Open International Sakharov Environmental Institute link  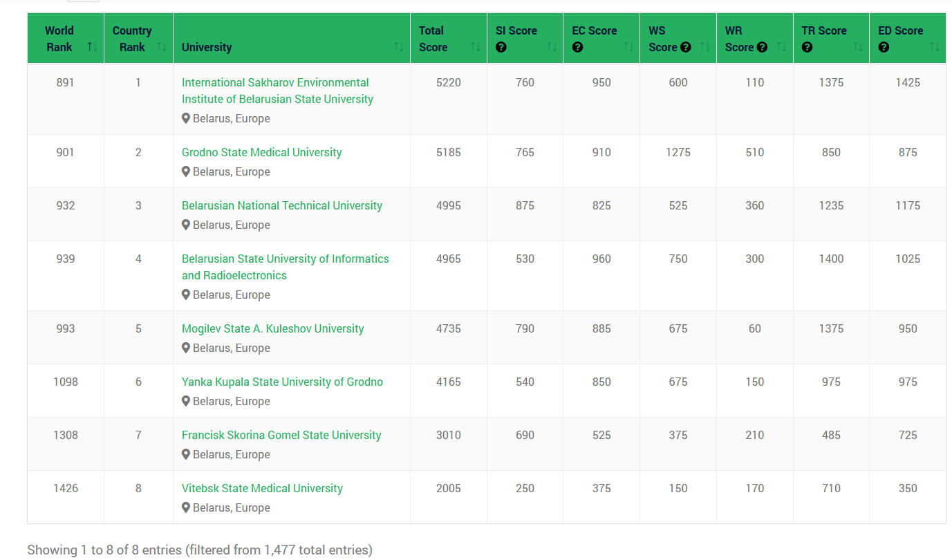point(277,91)
